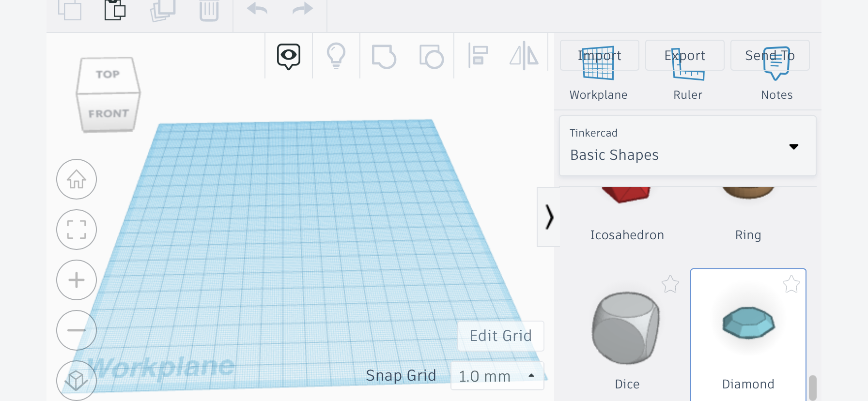Add a Notes annotation
Viewport: 868px width, 401px height.
(777, 74)
